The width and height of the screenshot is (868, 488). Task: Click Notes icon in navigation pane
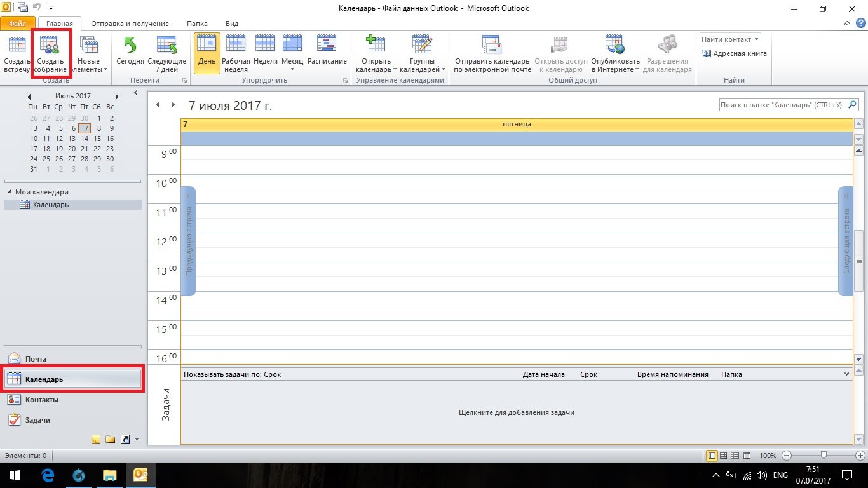tap(96, 438)
